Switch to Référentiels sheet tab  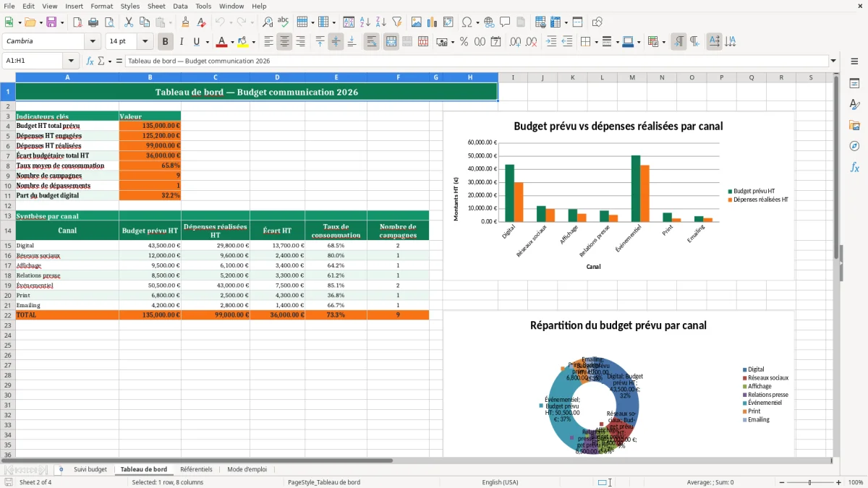point(197,469)
